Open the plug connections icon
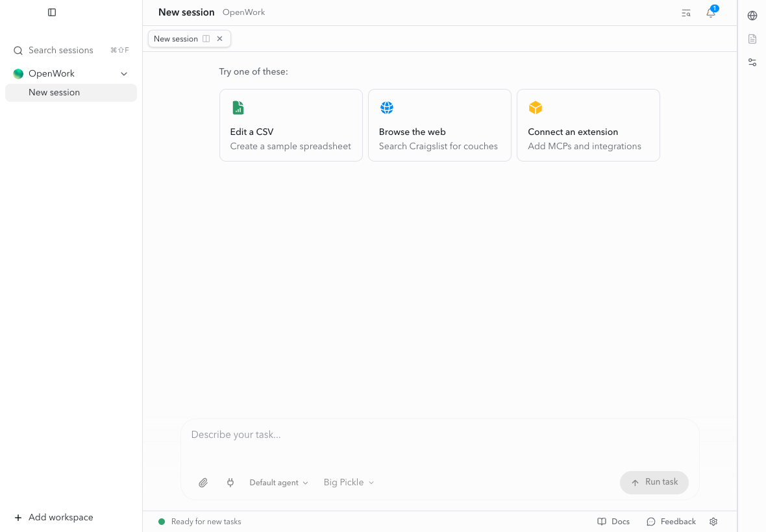This screenshot has width=766, height=532. point(230,483)
